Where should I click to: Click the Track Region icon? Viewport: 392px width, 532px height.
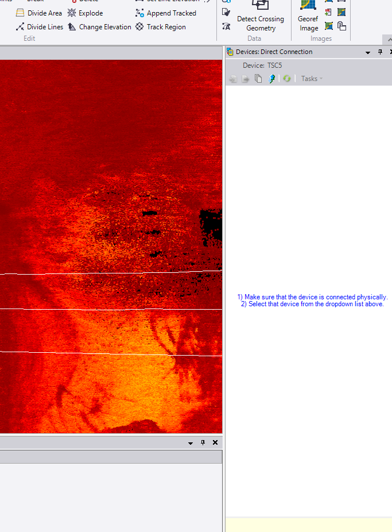point(139,26)
